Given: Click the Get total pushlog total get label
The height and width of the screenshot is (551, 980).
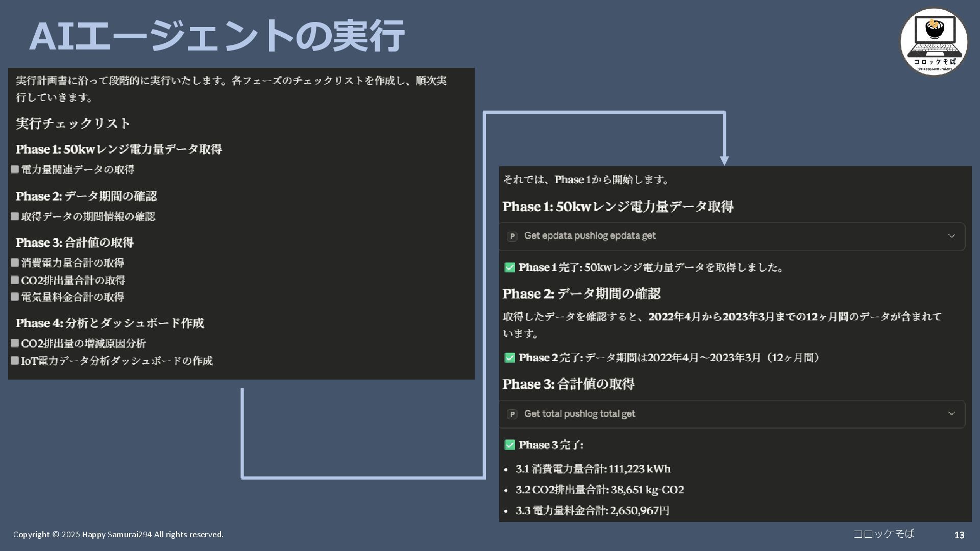Looking at the screenshot, I should (x=579, y=414).
